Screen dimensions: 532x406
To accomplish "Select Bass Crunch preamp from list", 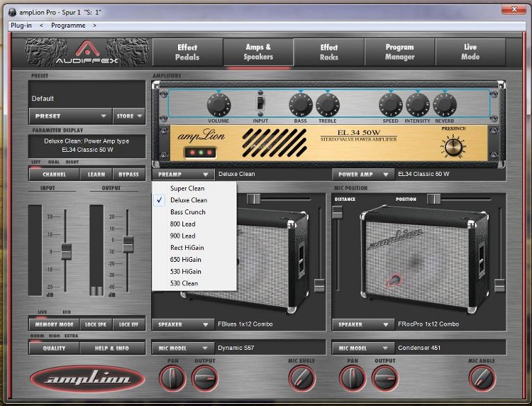I will click(194, 212).
